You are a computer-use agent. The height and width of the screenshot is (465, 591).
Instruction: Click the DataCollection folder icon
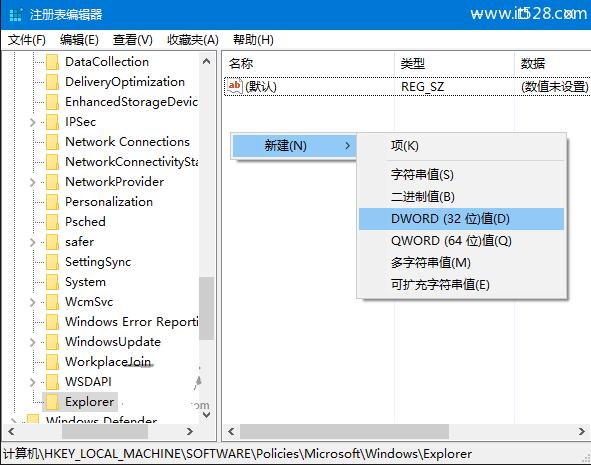(x=52, y=62)
